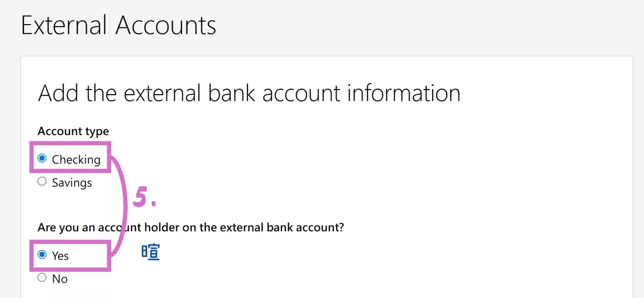Click the "Savings" option label text
Screen dimensions: 644x298
[72, 183]
